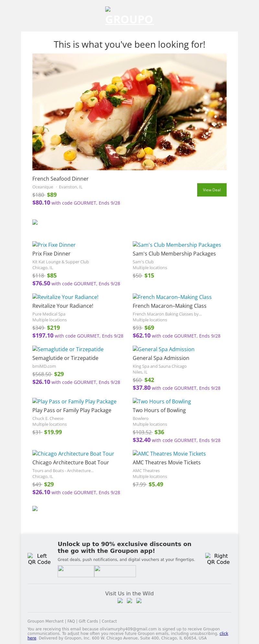Open Revitalize Your Radiance image link

coord(65,297)
